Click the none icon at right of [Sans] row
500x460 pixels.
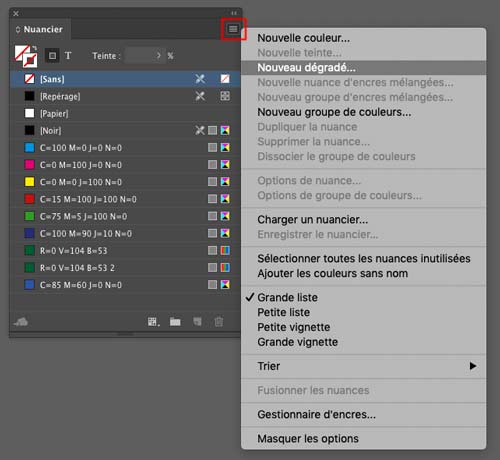[225, 79]
